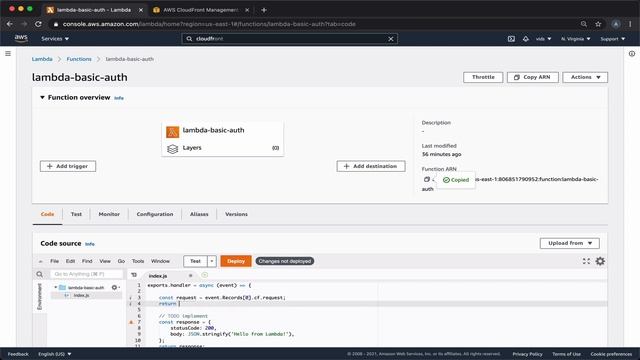The width and height of the screenshot is (640, 360).
Task: Open the Functions breadcrumb link
Action: (79, 59)
